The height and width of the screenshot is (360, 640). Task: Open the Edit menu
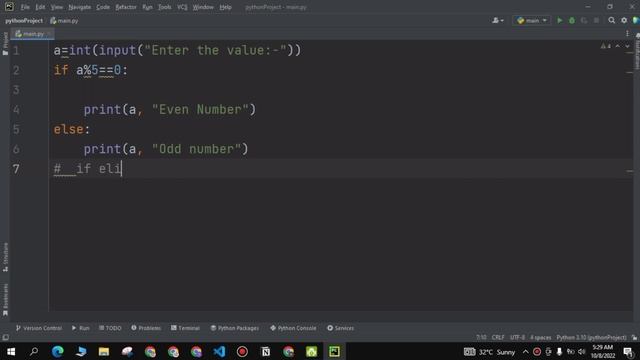point(40,7)
